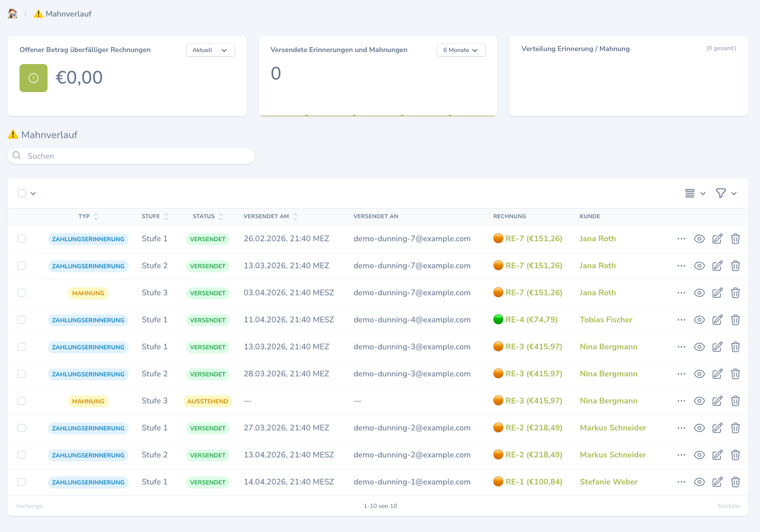View the first Jana Roth Stufe 1 entry
This screenshot has height=532, width=760.
699,239
